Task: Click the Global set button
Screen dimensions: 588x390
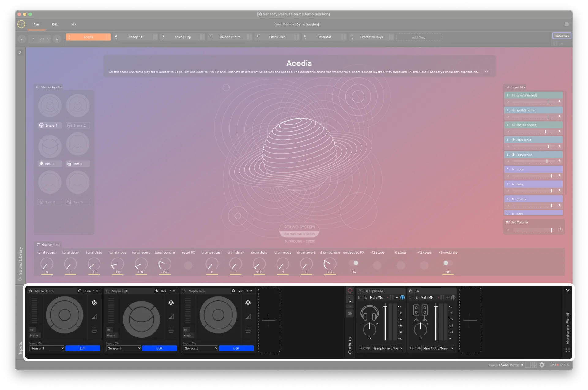Action: [562, 35]
